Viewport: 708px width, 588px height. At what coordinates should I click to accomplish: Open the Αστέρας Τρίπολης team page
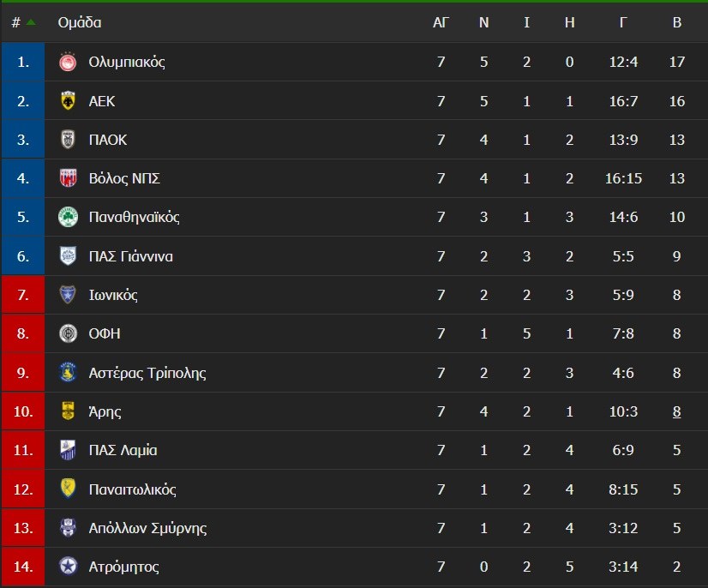(147, 373)
